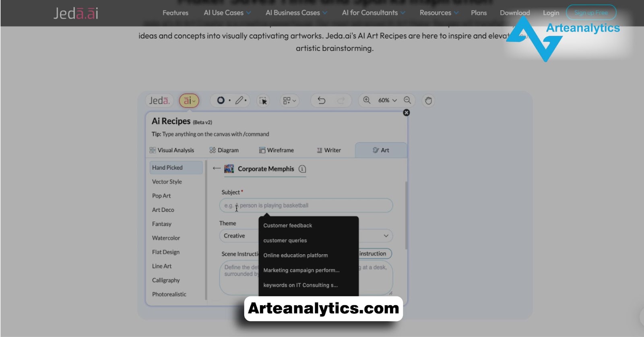Select Pop Art category

(161, 195)
